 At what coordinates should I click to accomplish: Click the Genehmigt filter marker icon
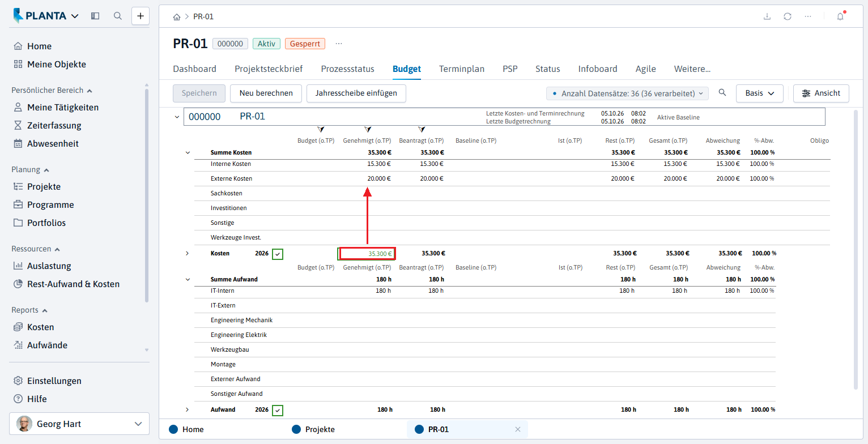[368, 130]
